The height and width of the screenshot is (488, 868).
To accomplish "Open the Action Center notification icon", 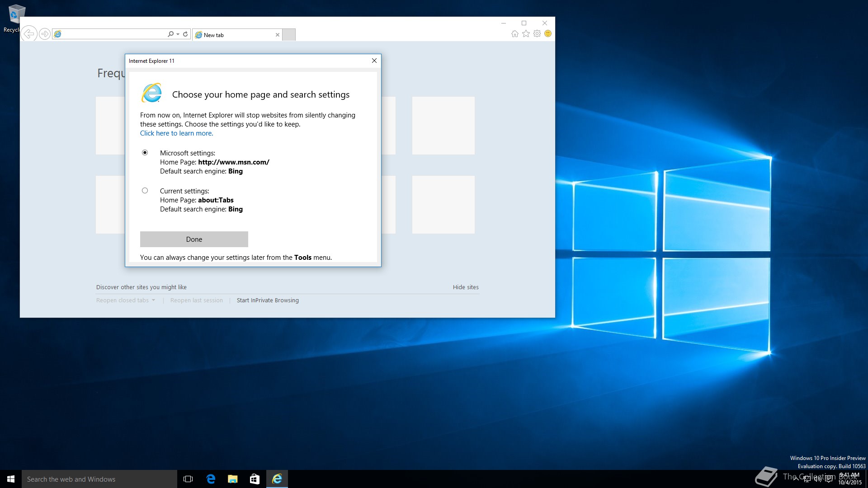I will [x=829, y=479].
